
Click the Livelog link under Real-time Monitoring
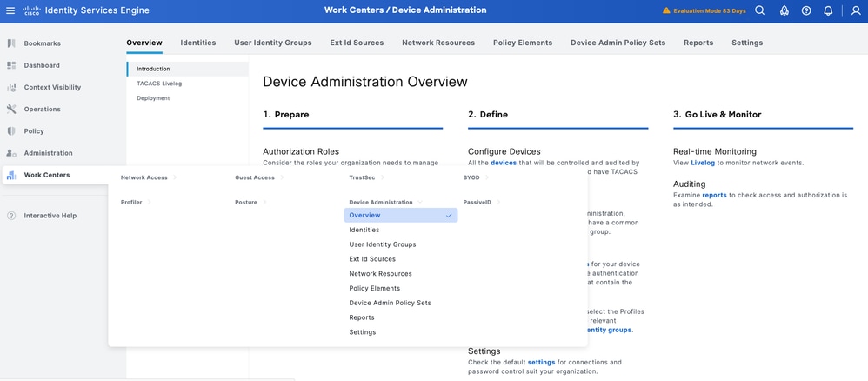[x=702, y=163]
